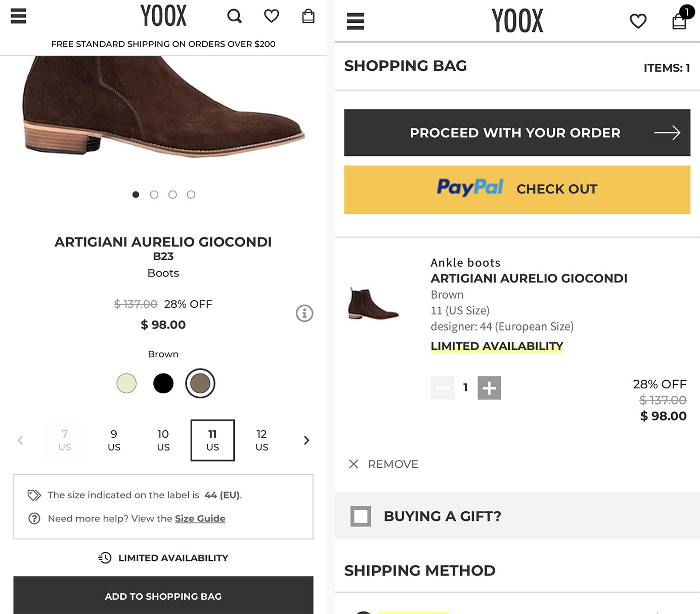This screenshot has width=700, height=614.
Task: Open the Size Guide link
Action: (x=200, y=518)
